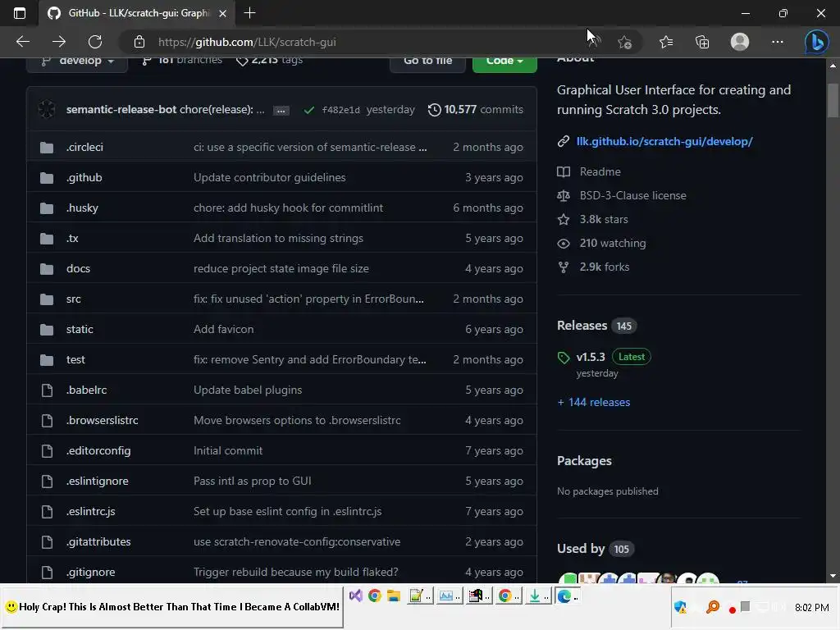840x630 pixels.
Task: Click the .browserslistrc file icon
Action: [47, 421]
